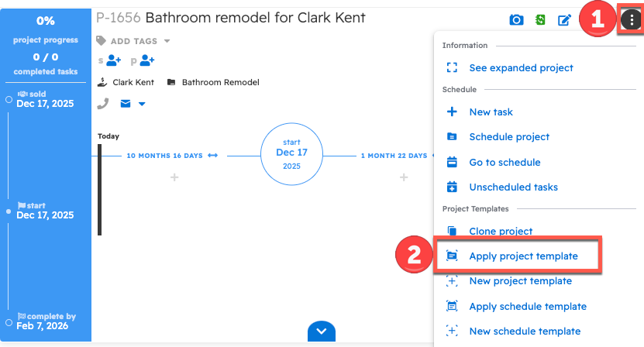This screenshot has width=644, height=347.
Task: Click the blue email envelope icon
Action: coord(125,103)
